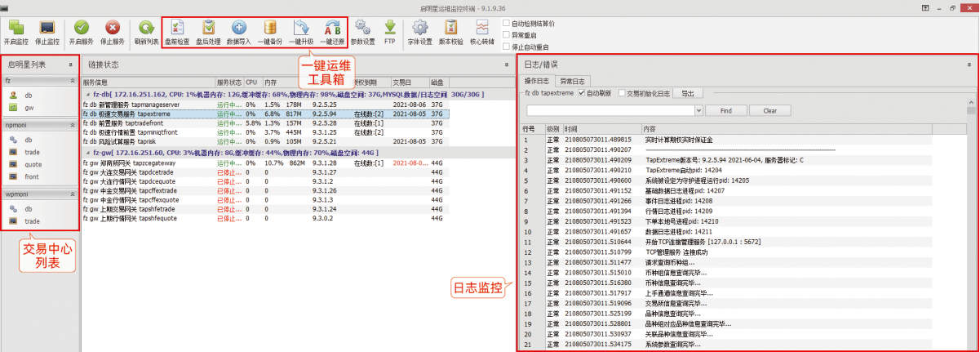980x352 pixels.
Task: Select front under the npmoni group
Action: click(x=32, y=176)
